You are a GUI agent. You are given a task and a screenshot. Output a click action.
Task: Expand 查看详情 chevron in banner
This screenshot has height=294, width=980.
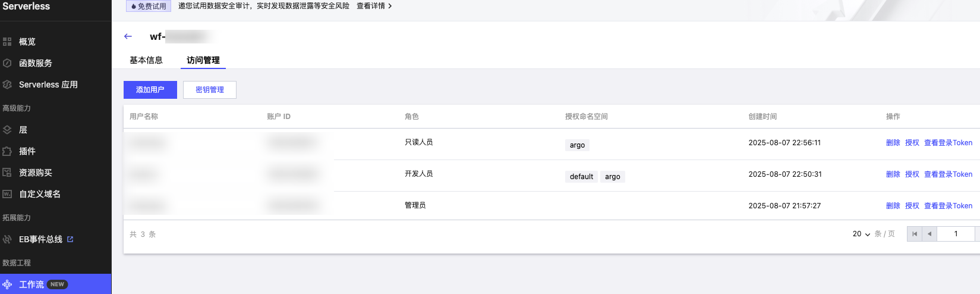click(390, 6)
